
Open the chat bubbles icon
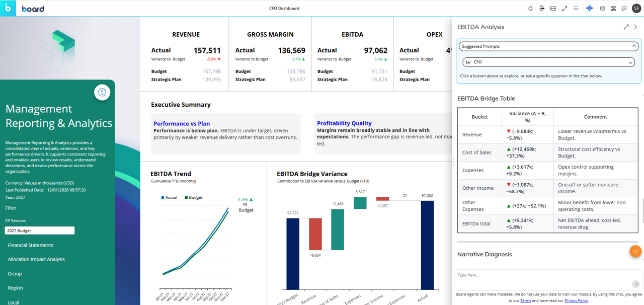[624, 9]
